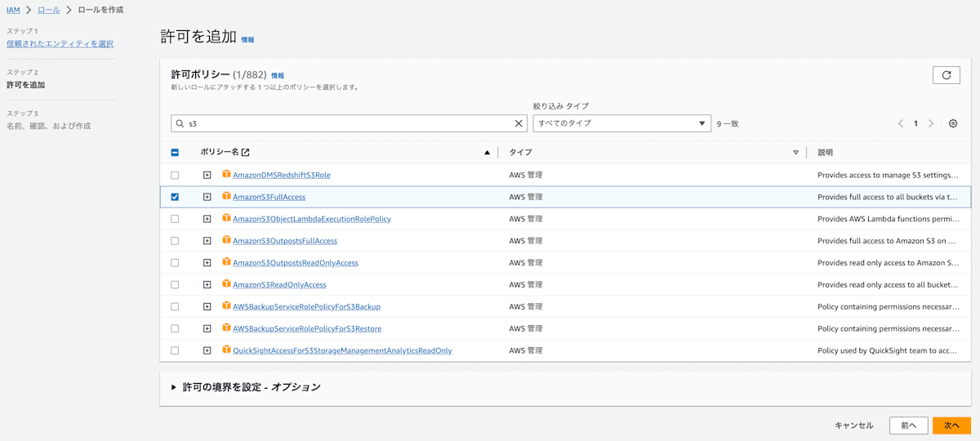Viewport: 980px width, 441px height.
Task: Click the policy icon beside AWSBackupServiceRolePolicyForS3Backup
Action: [226, 305]
